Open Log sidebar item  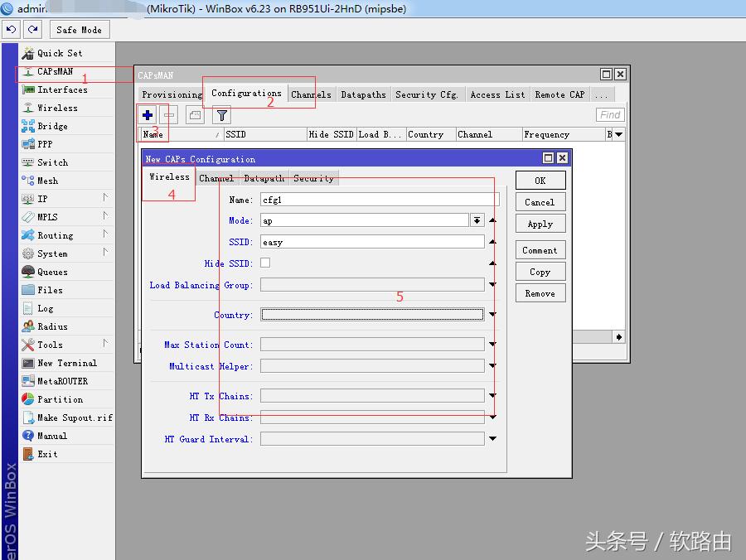(x=67, y=308)
